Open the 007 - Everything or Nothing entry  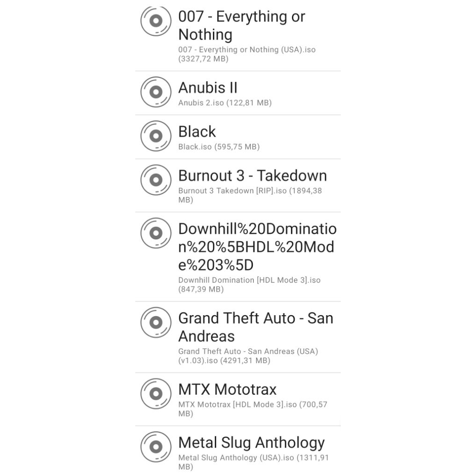coord(242,26)
